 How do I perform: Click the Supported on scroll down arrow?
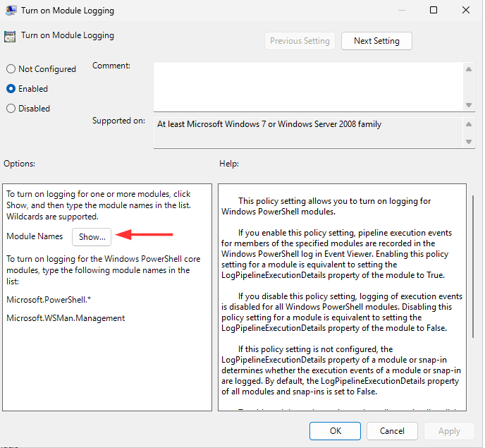point(469,142)
